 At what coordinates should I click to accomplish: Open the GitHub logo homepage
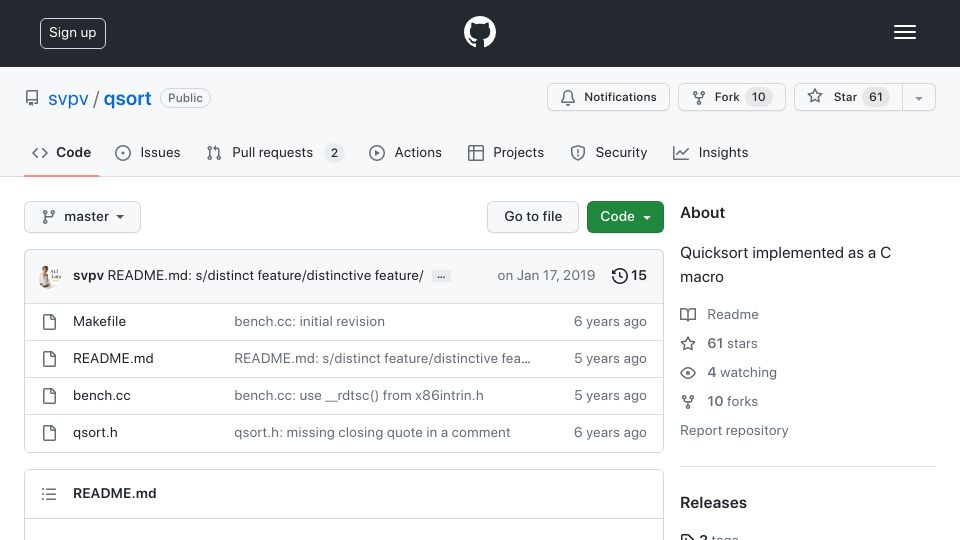click(479, 32)
